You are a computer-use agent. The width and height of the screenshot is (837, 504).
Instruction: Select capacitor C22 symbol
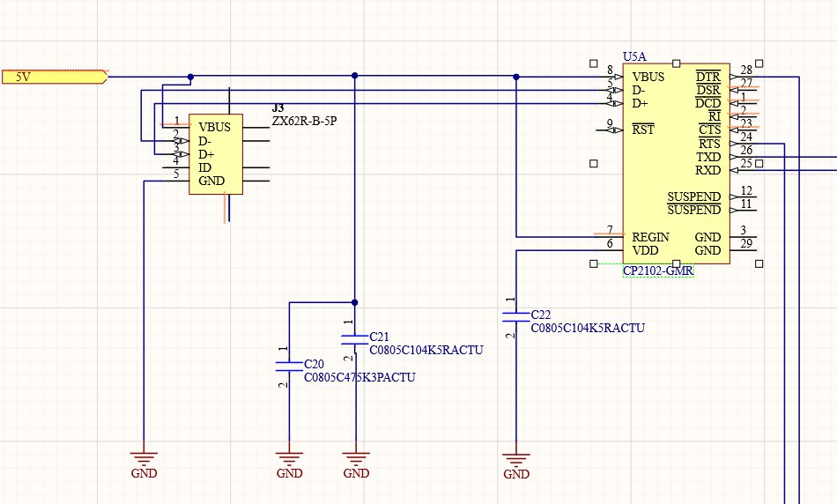(x=516, y=316)
